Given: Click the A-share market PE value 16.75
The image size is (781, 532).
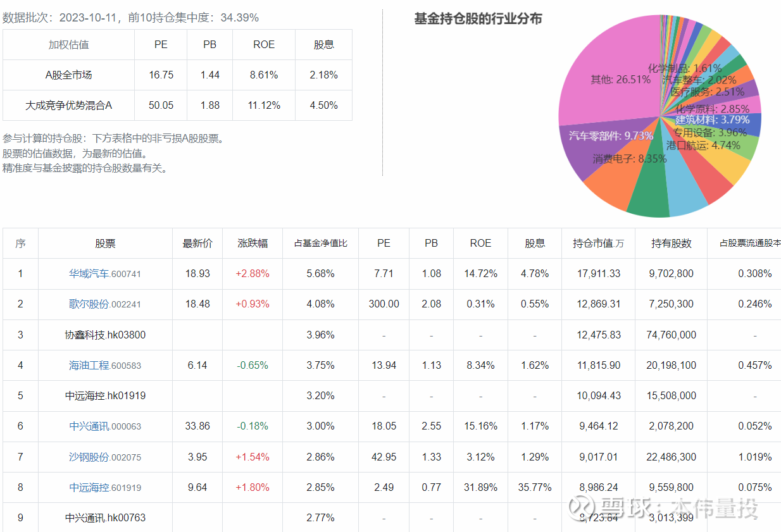Looking at the screenshot, I should tap(161, 75).
